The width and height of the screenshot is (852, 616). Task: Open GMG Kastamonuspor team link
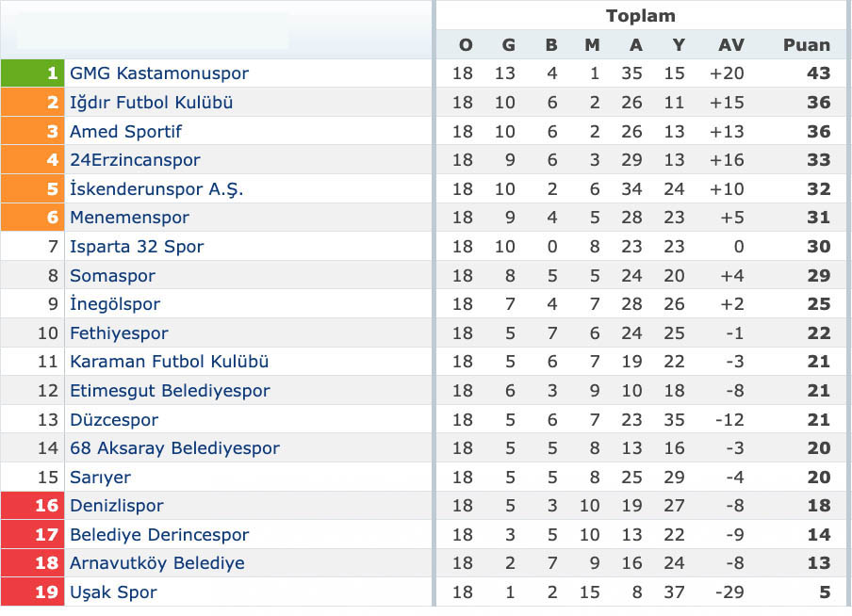(159, 73)
